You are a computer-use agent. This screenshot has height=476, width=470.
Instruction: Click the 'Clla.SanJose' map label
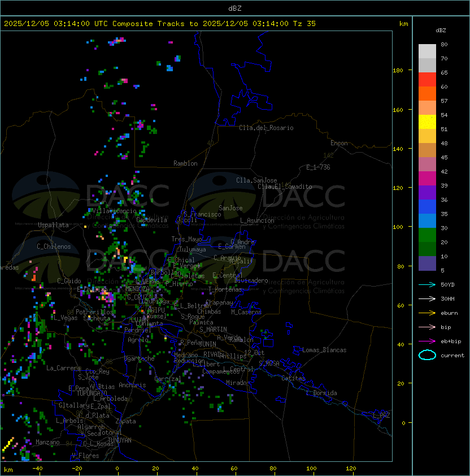[256, 180]
